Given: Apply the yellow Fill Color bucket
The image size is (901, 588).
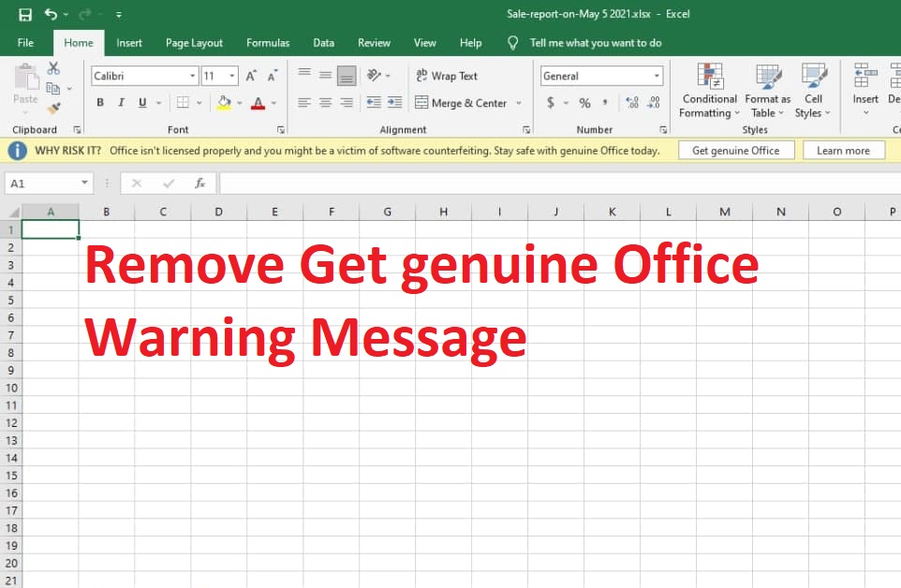Looking at the screenshot, I should tap(224, 103).
